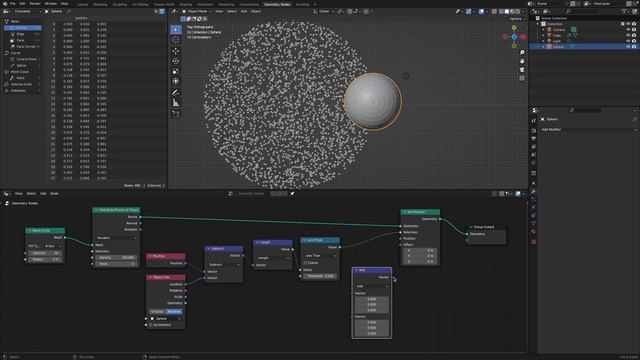Switch to the Geometry Nodes workspace tab
This screenshot has width=640, height=360.
tap(278, 4)
